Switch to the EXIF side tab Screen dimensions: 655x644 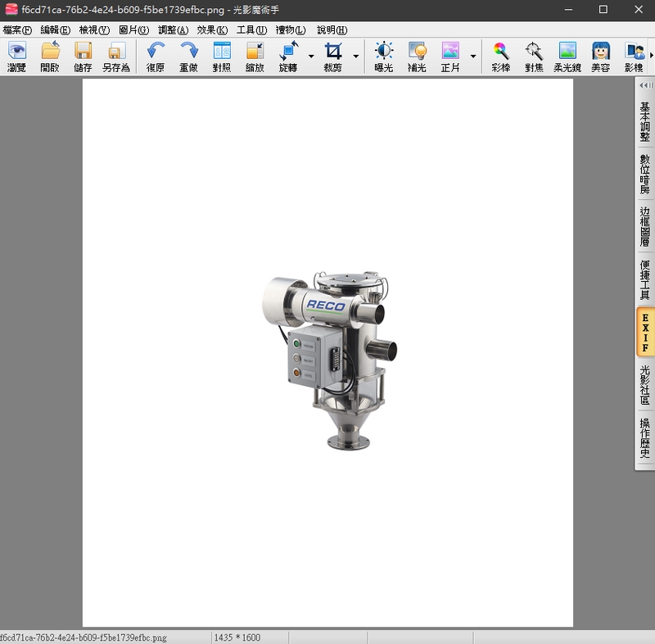point(644,333)
